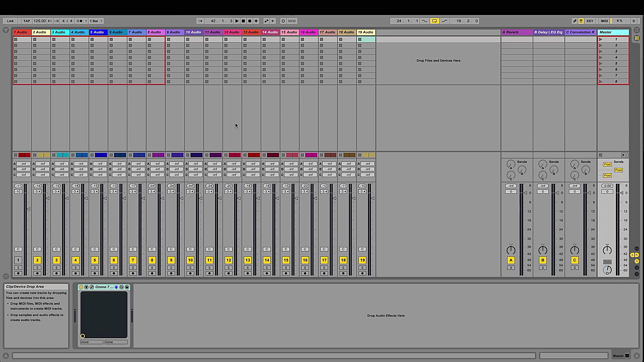Open Ozone 7 plugin window via wrench icon
This screenshot has width=644, height=362.
pos(91,287)
